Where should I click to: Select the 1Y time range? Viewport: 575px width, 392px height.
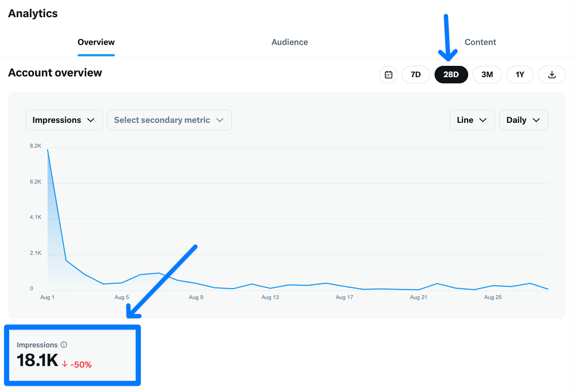coord(520,75)
